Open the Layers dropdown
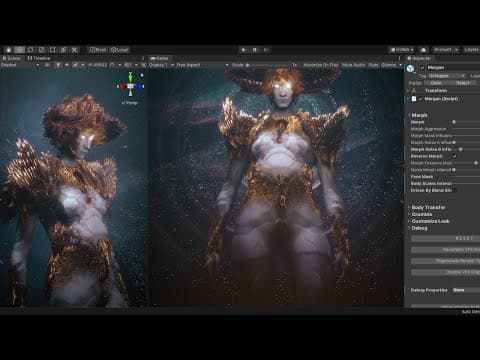This screenshot has height=360, width=480. pyautogui.click(x=471, y=50)
